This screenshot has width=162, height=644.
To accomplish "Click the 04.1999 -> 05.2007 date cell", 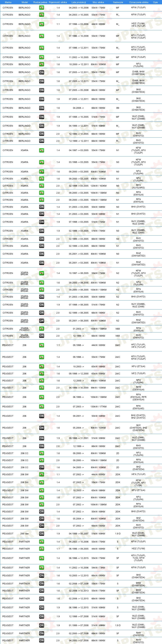I will (x=79, y=534).
